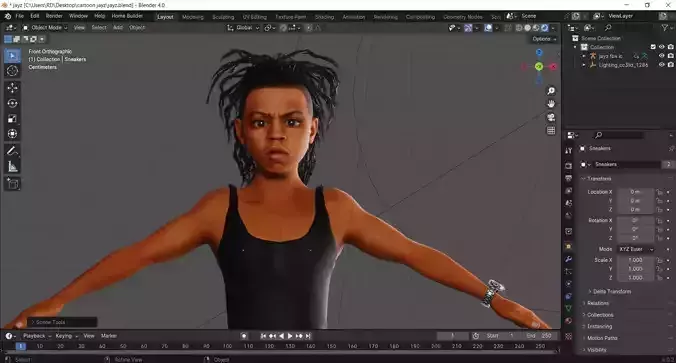Toggle lock for Location X
Viewport: 676px width, 363px height.
click(660, 192)
